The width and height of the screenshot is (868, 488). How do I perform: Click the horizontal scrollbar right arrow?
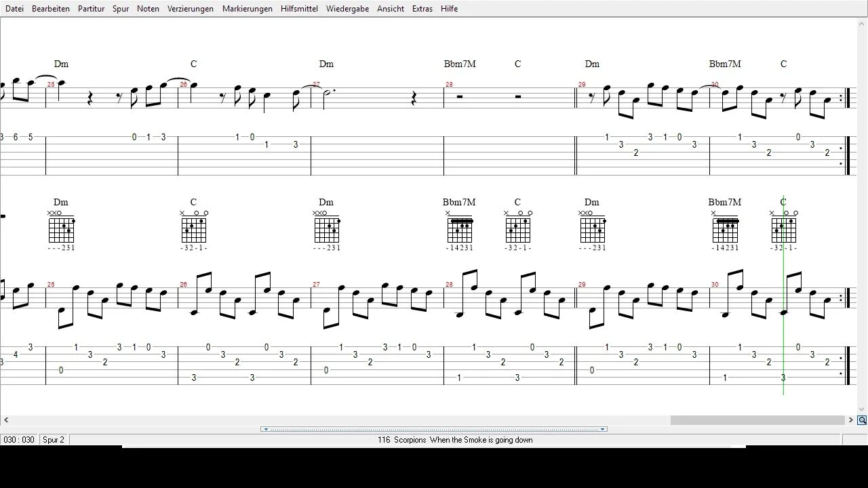pos(850,420)
